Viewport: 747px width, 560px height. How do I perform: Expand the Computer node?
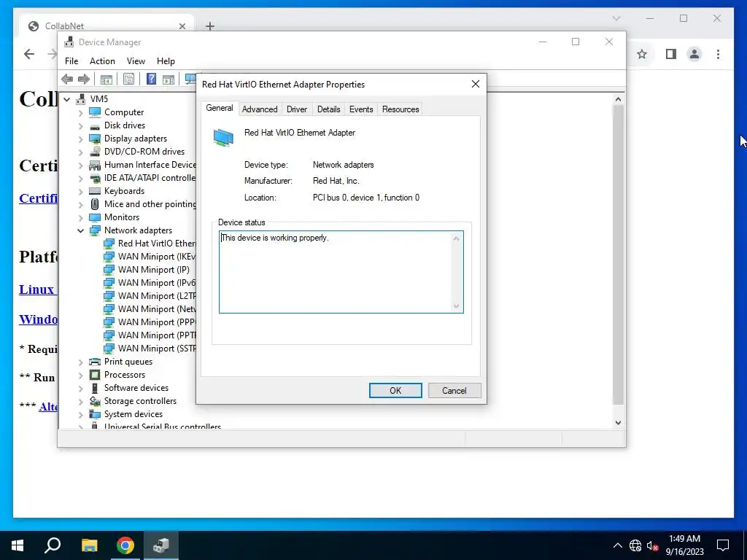(x=80, y=112)
